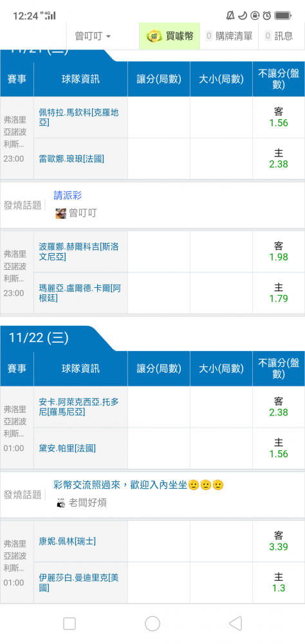Tap the battery icon in status bar
The height and width of the screenshot is (644, 305).
click(283, 15)
